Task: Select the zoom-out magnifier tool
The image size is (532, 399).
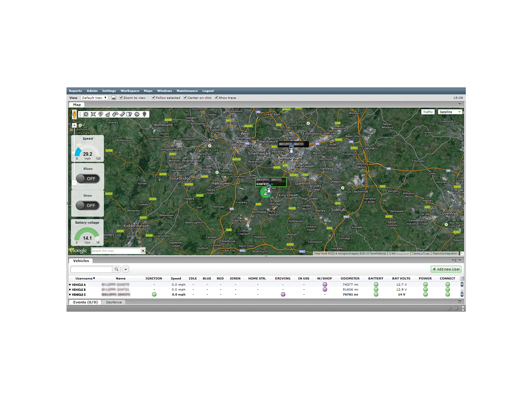Action: 93,114
